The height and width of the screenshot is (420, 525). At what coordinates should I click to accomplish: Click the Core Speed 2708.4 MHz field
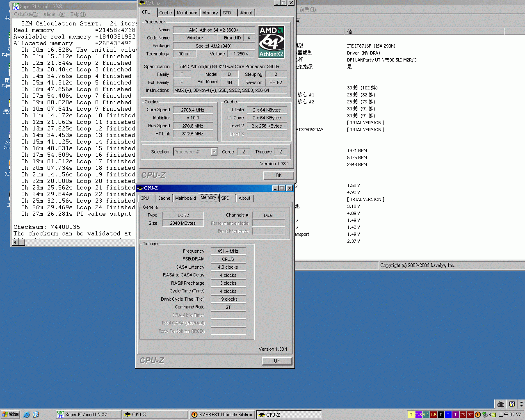click(x=193, y=110)
